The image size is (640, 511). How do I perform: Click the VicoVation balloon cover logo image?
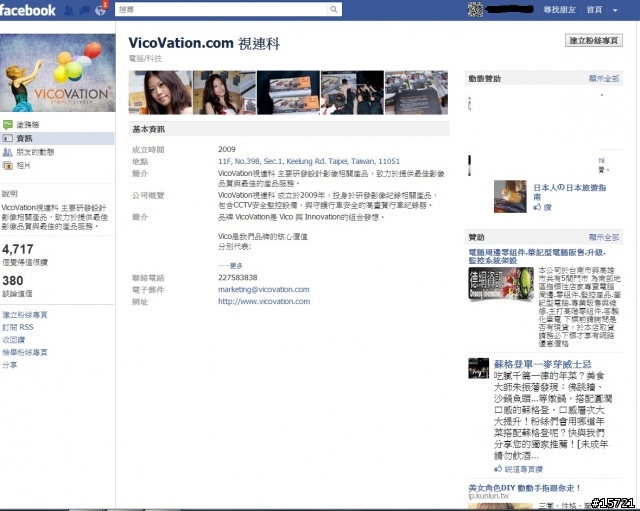point(58,73)
